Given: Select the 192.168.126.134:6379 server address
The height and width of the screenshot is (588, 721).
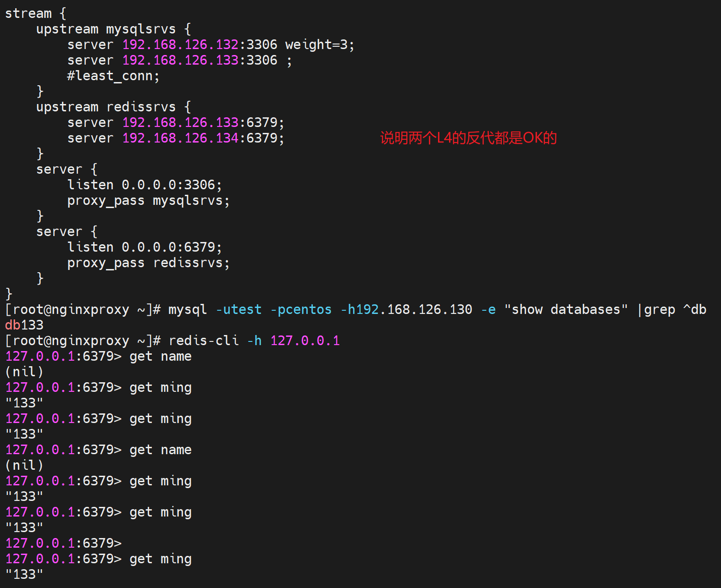Looking at the screenshot, I should click(x=203, y=138).
